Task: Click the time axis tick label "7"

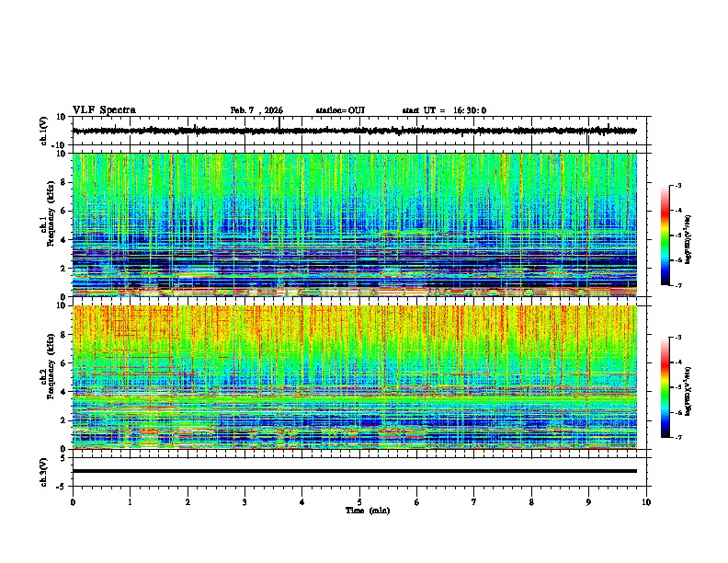Action: tap(474, 502)
